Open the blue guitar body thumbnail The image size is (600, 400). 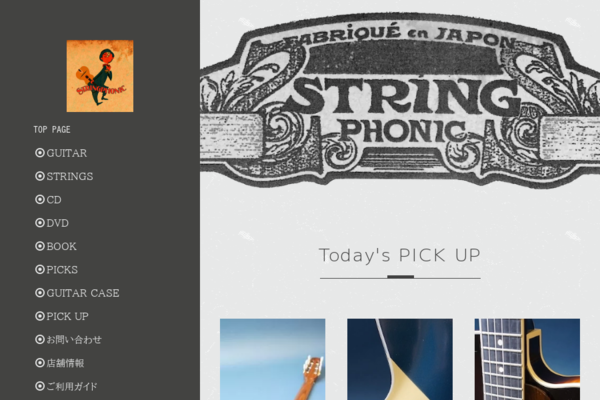(400, 359)
